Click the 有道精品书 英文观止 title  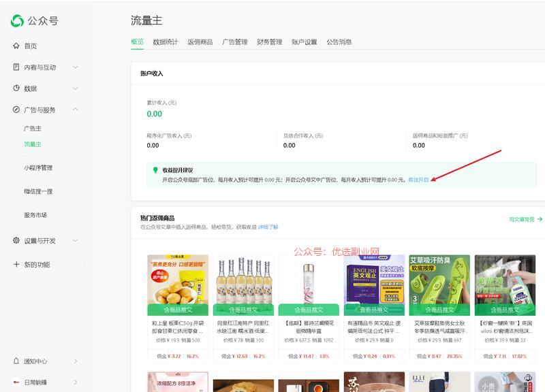click(374, 327)
